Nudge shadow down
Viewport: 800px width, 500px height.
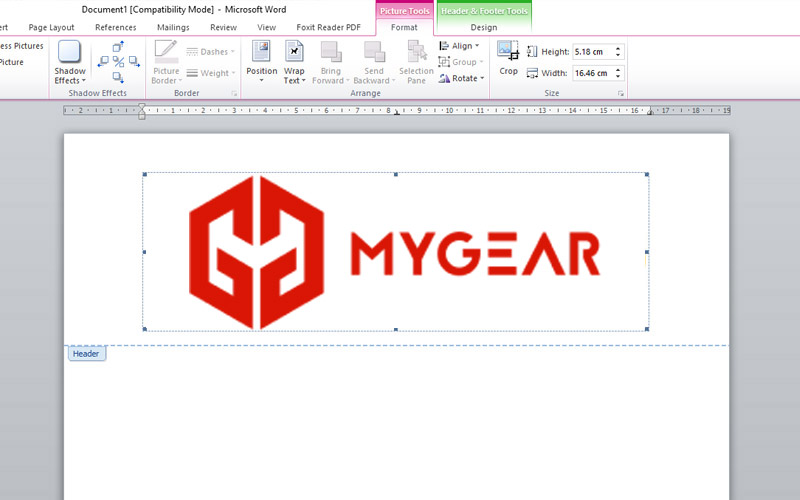[118, 76]
